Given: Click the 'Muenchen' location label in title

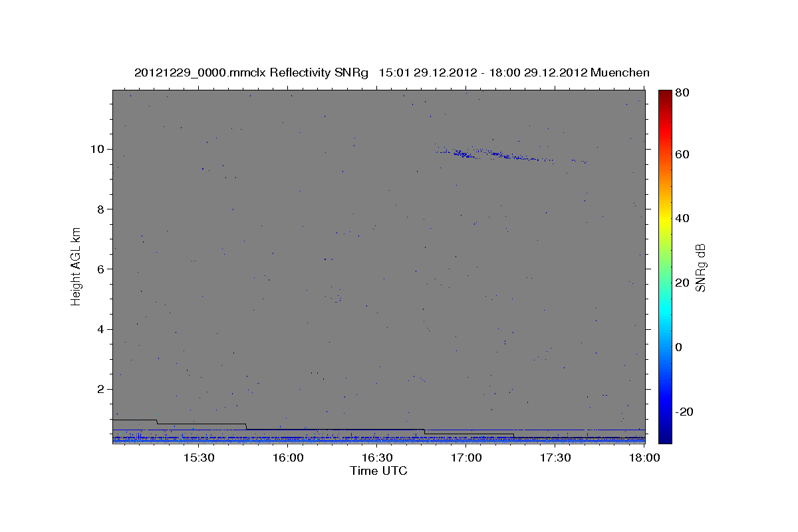Looking at the screenshot, I should coord(620,72).
